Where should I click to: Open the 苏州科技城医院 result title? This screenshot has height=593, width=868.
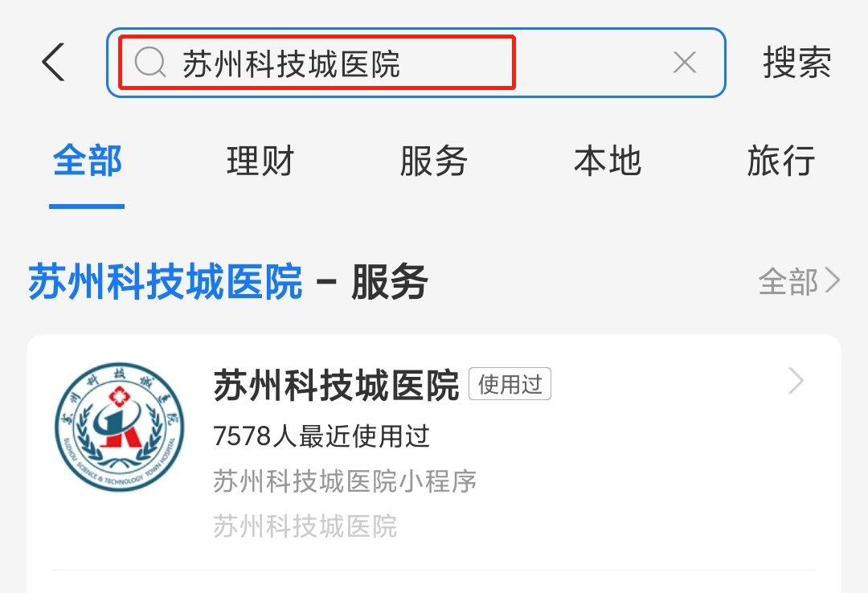pyautogui.click(x=336, y=385)
